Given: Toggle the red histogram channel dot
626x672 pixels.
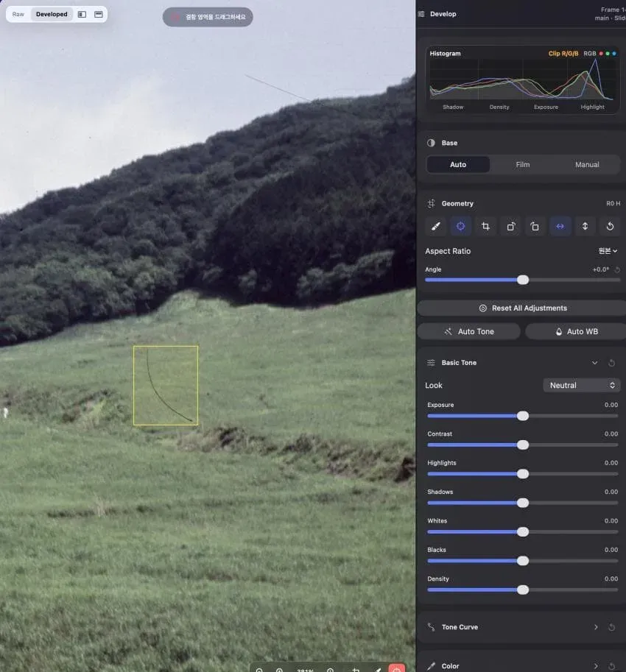Looking at the screenshot, I should [601, 54].
